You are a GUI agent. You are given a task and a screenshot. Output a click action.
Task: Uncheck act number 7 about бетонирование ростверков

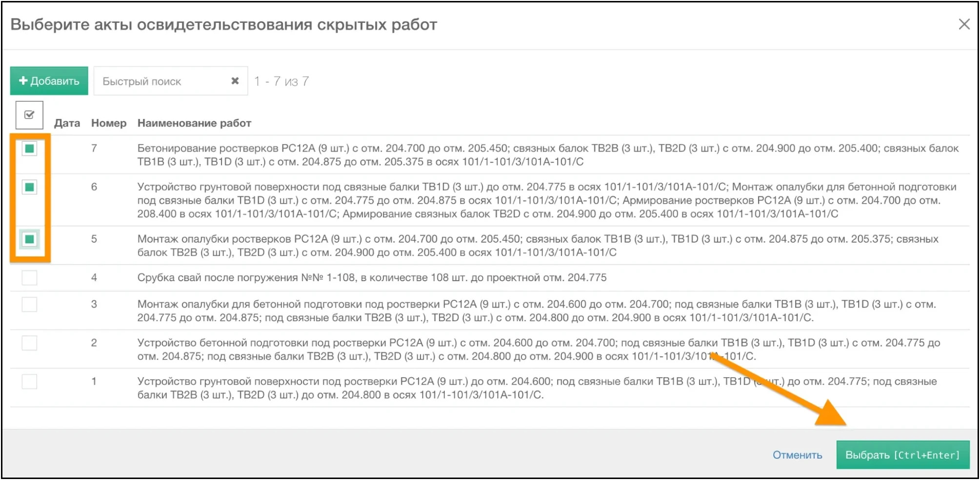(29, 149)
